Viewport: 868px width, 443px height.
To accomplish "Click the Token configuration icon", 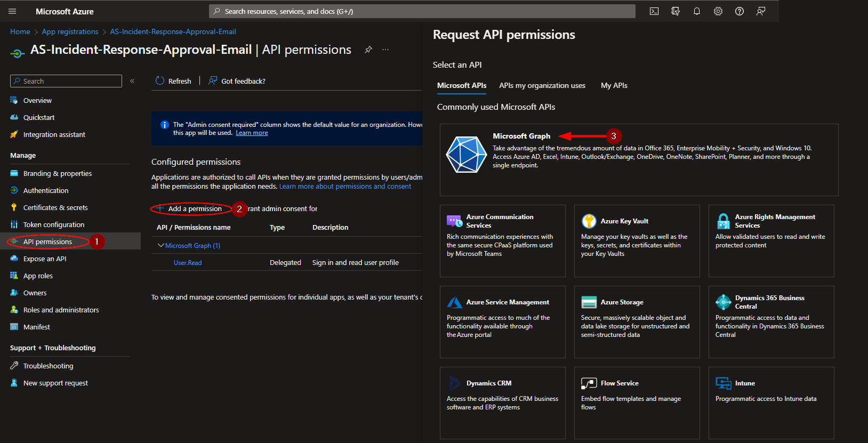I will pyautogui.click(x=14, y=224).
